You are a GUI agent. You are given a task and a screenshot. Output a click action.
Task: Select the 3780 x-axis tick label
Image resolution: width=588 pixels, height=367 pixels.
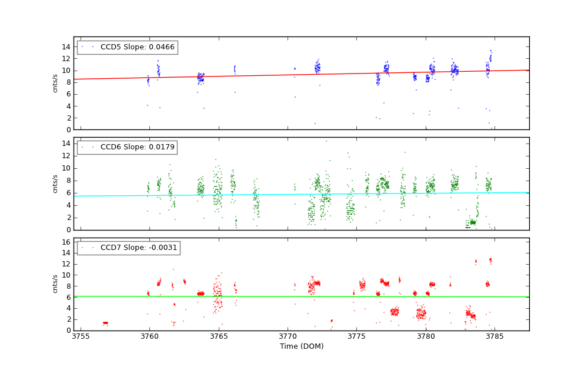(426, 336)
